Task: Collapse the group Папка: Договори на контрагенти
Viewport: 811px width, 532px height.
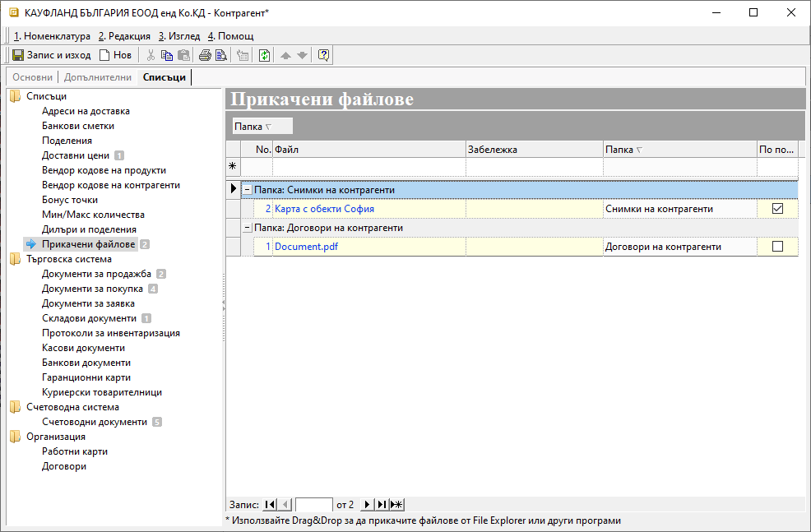Action: 248,228
